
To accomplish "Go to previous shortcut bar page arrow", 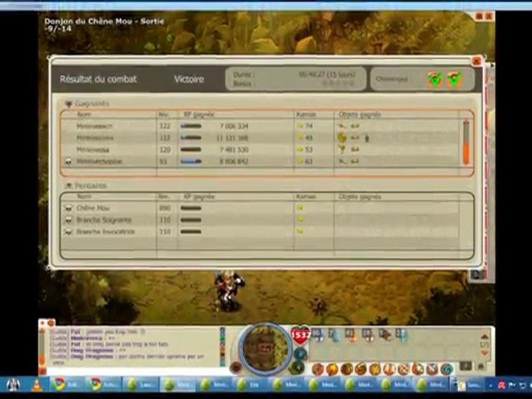I will coord(484,336).
